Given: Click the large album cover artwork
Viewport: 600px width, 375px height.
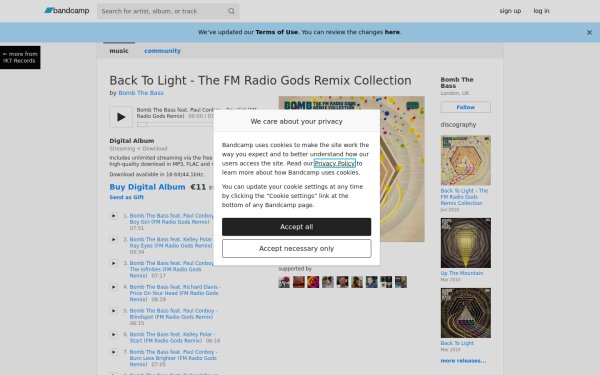Looking at the screenshot, I should (403, 168).
